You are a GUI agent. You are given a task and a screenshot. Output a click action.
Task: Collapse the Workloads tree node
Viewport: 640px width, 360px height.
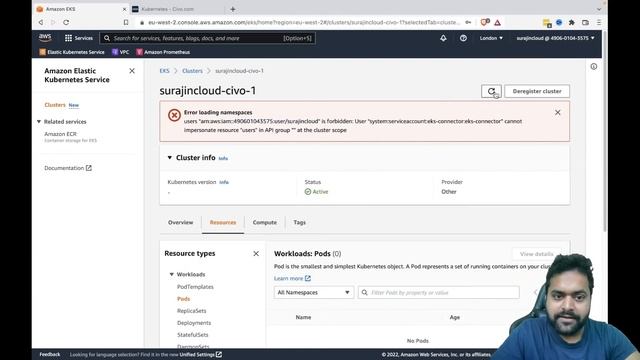point(171,274)
